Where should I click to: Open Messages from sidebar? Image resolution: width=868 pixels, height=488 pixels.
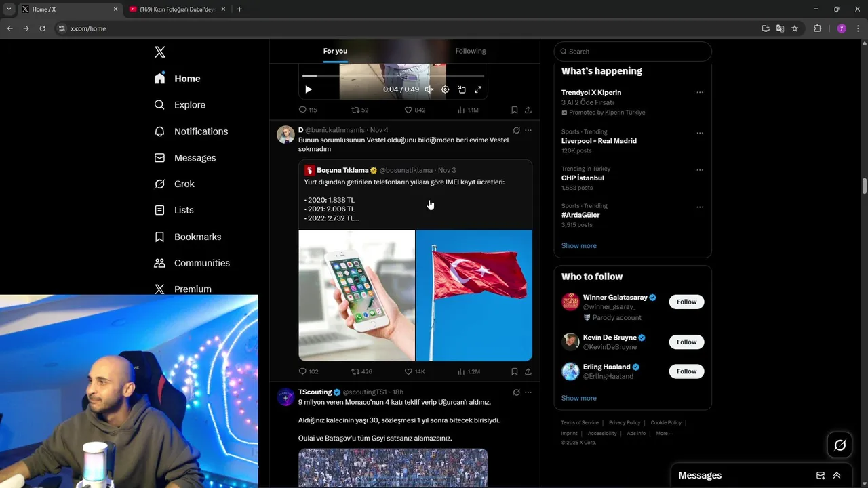tap(184, 157)
